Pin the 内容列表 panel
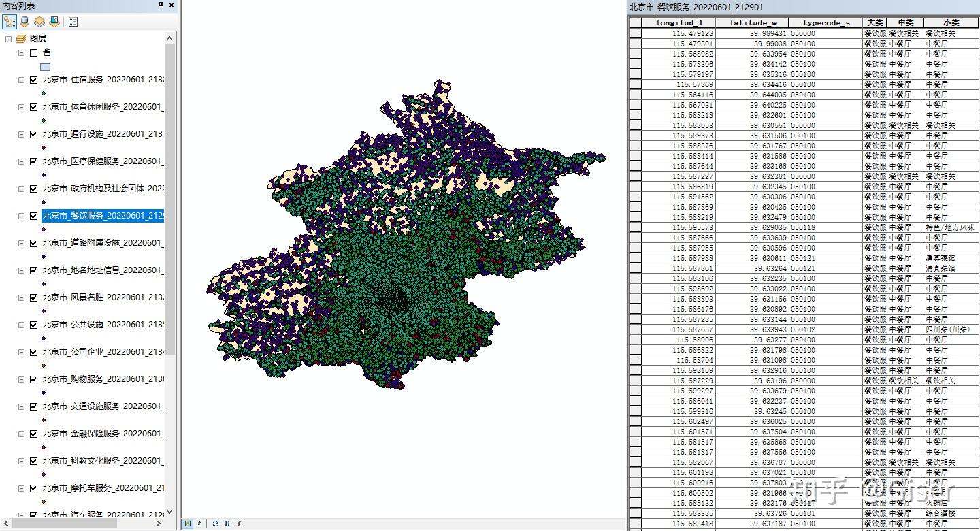Viewport: 980px width, 531px height. tap(161, 5)
